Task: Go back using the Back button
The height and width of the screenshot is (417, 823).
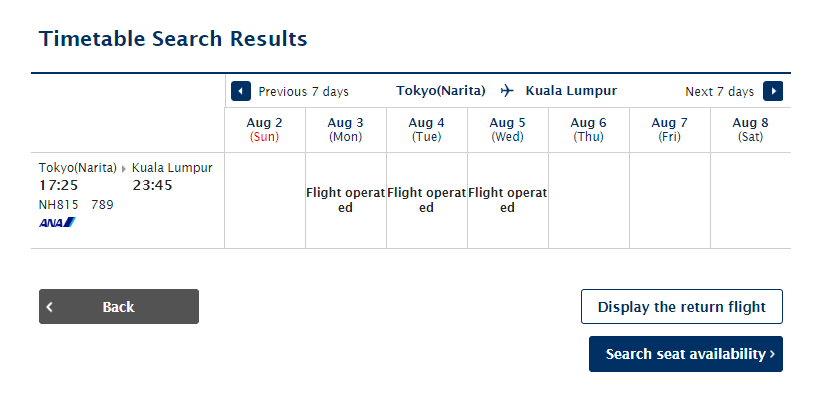Action: coord(119,307)
